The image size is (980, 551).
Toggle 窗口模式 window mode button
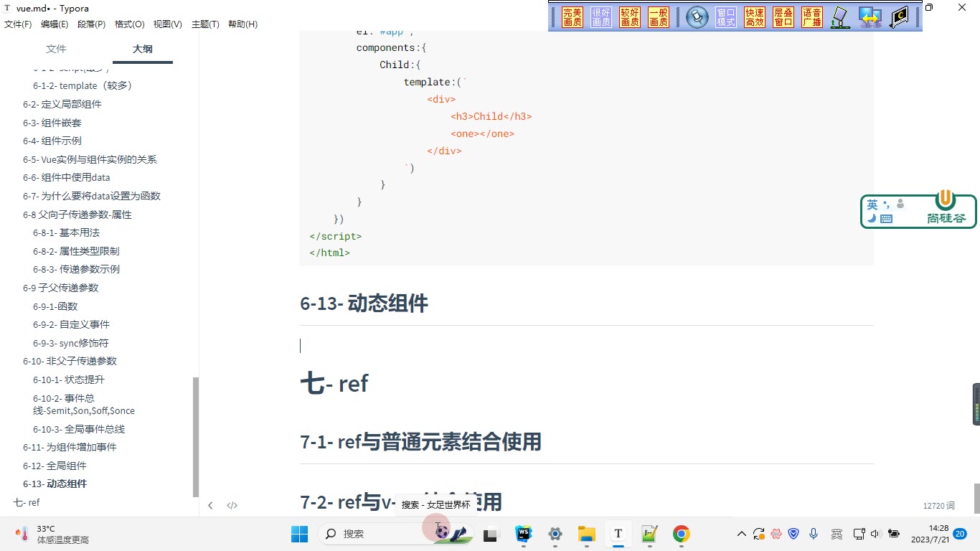[726, 17]
